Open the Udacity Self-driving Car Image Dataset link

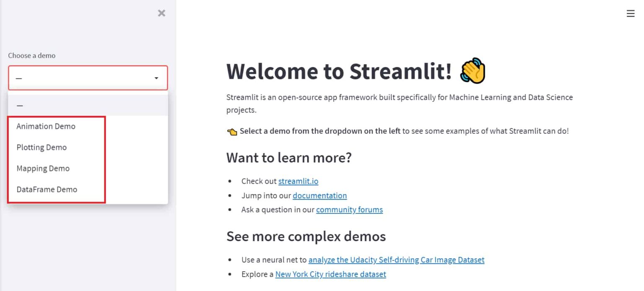tap(396, 260)
